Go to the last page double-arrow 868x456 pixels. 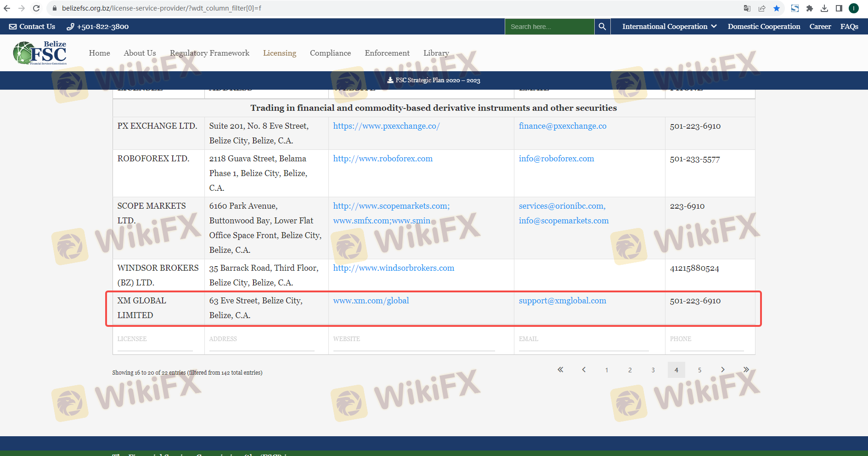(x=746, y=370)
